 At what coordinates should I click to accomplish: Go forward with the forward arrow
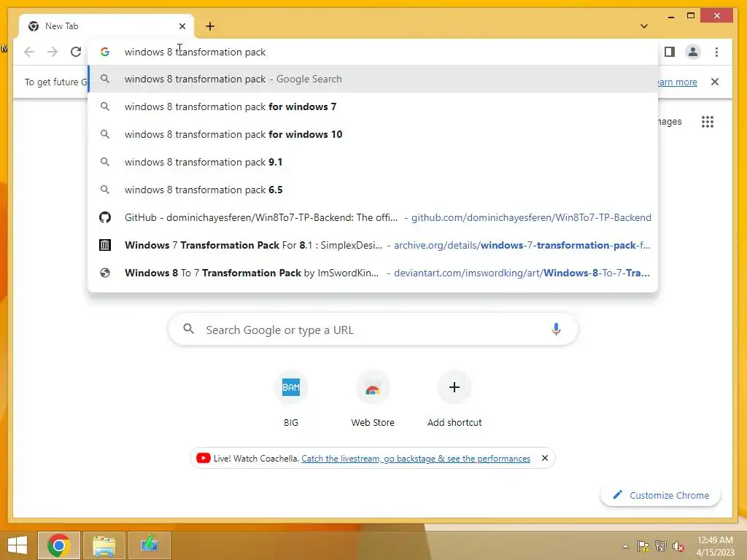(x=53, y=52)
